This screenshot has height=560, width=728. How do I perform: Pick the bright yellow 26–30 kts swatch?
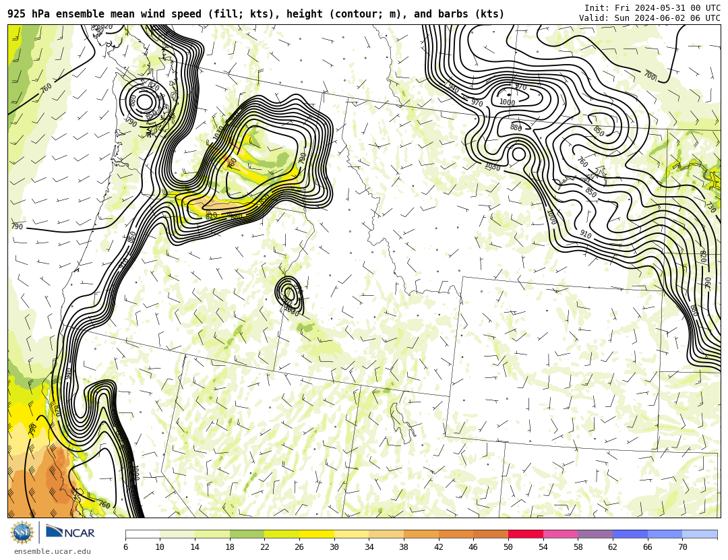317,534
